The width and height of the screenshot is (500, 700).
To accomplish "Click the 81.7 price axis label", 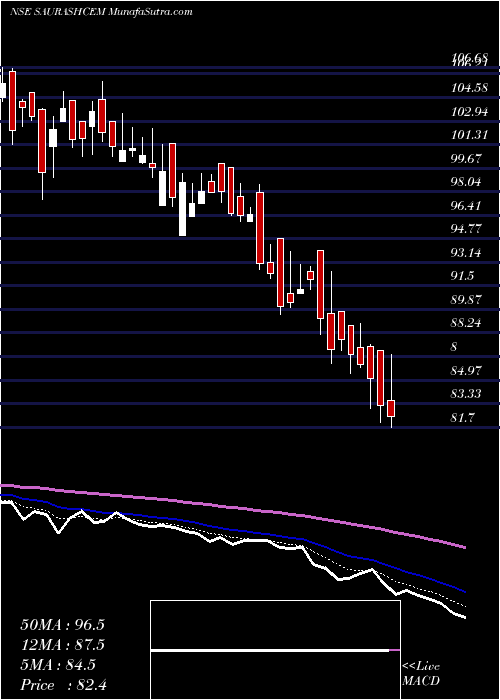I will click(x=463, y=418).
